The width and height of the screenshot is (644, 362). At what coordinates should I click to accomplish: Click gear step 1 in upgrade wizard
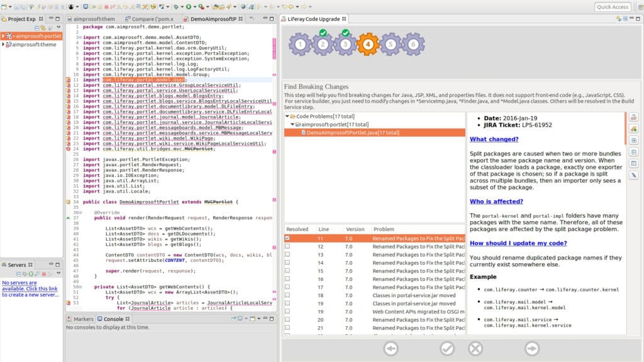click(300, 45)
